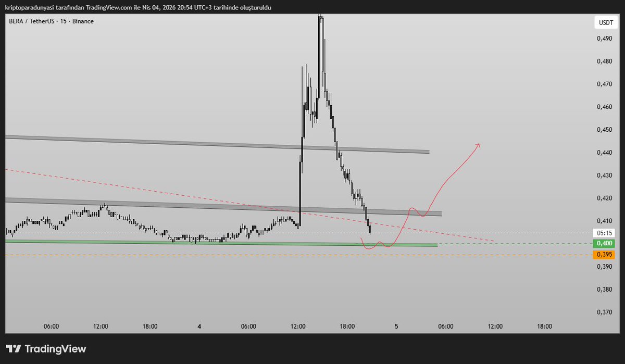The image size is (625, 364).
Task: Click the date label 4 on time axis
Action: click(x=199, y=327)
